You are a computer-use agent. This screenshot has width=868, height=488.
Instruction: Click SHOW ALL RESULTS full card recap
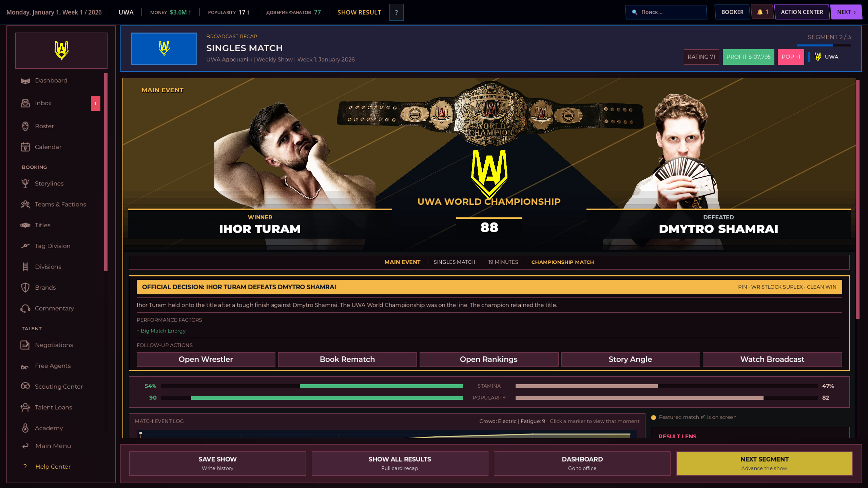(400, 463)
